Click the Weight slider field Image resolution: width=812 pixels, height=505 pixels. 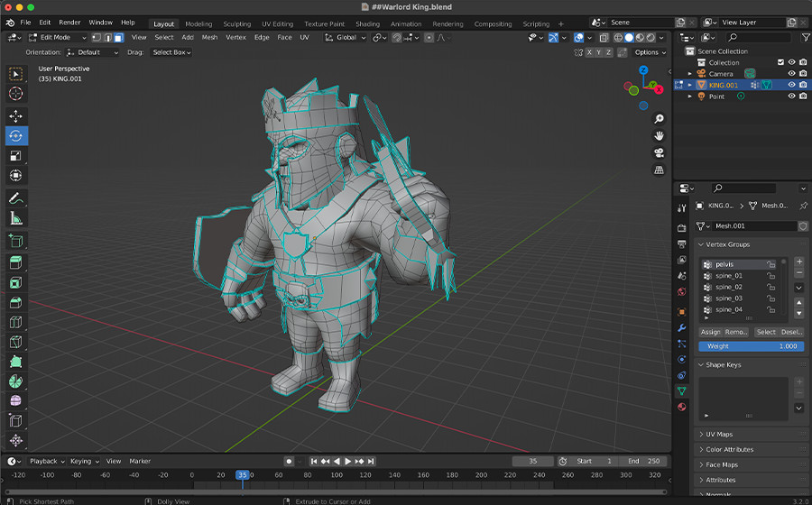[751, 346]
